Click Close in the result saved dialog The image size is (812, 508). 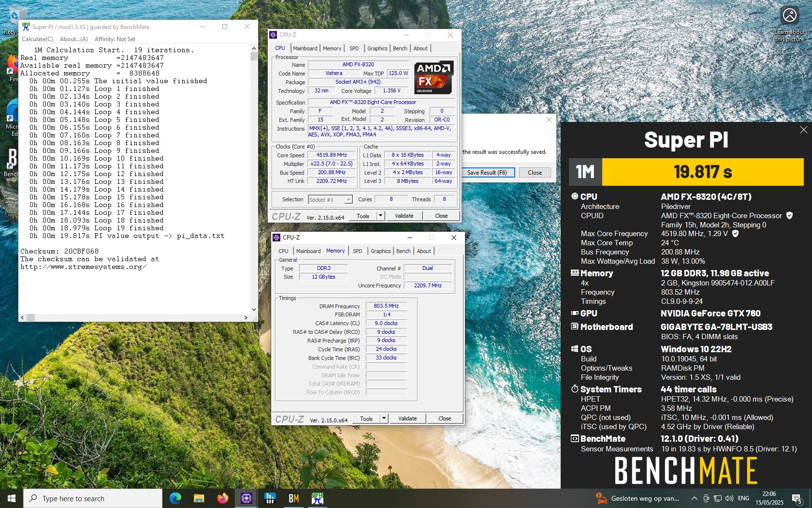pyautogui.click(x=535, y=173)
